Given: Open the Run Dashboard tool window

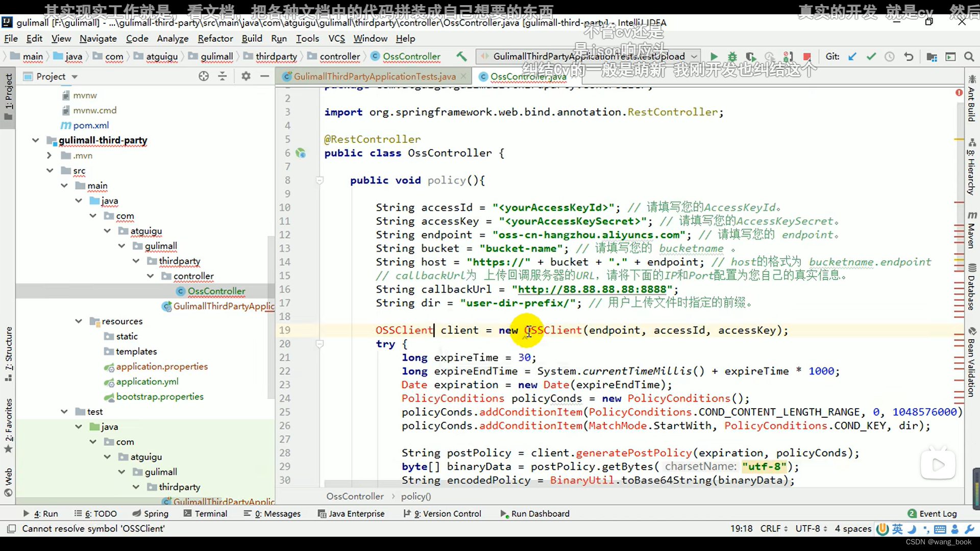Looking at the screenshot, I should tap(534, 514).
